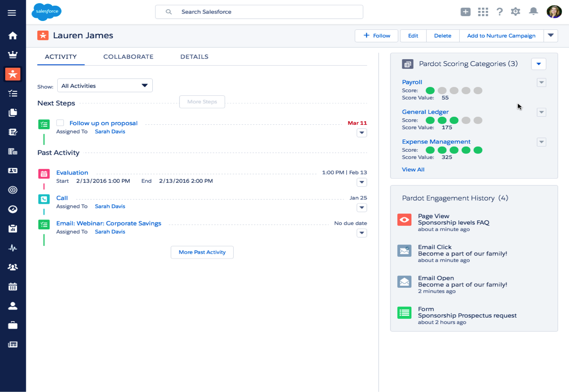Check the Follow up on proposal checkbox

pyautogui.click(x=60, y=123)
